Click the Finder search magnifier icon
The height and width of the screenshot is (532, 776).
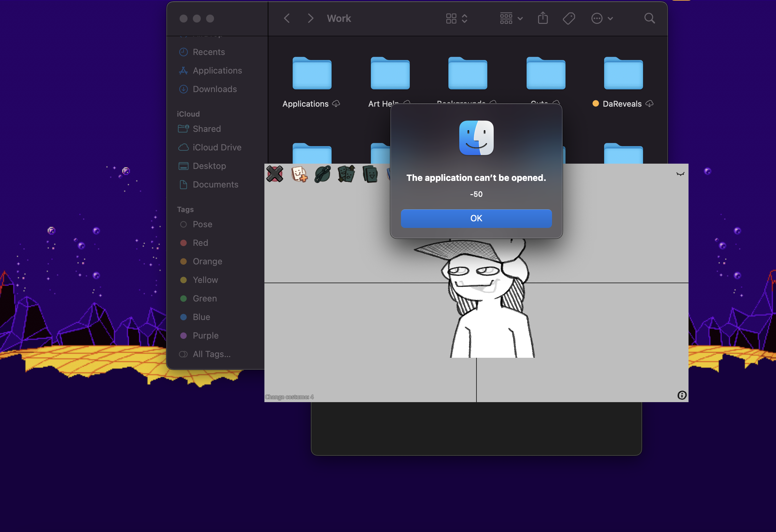649,18
